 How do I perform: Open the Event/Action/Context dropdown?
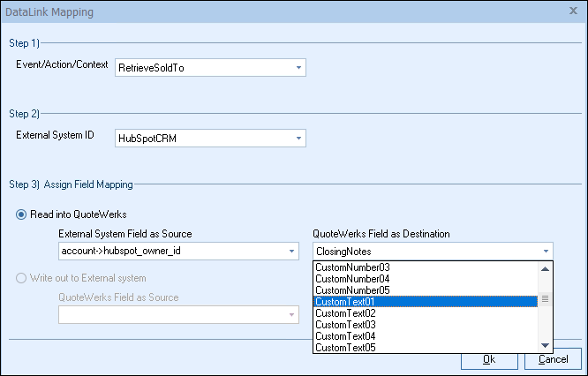[x=298, y=67]
